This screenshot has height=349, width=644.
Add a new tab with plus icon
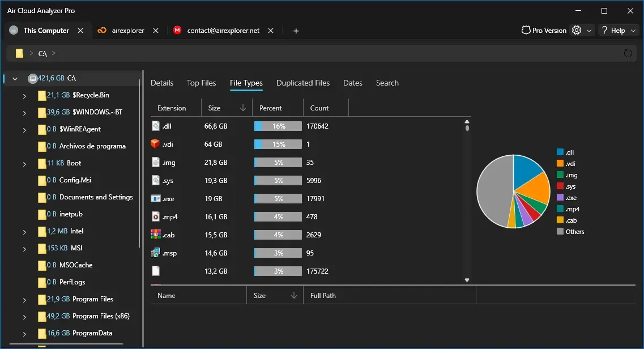(x=296, y=31)
